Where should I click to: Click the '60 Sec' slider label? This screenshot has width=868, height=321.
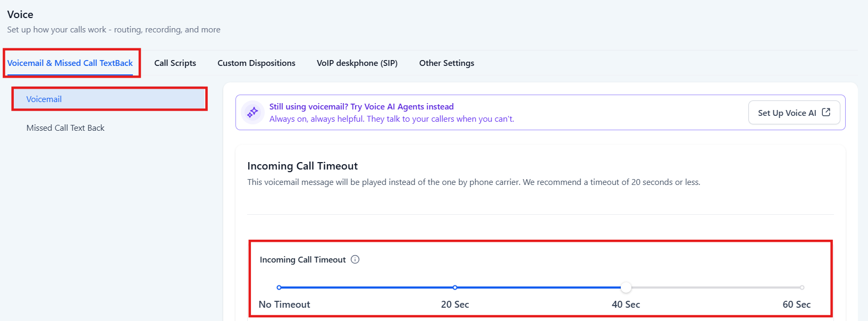(x=796, y=305)
